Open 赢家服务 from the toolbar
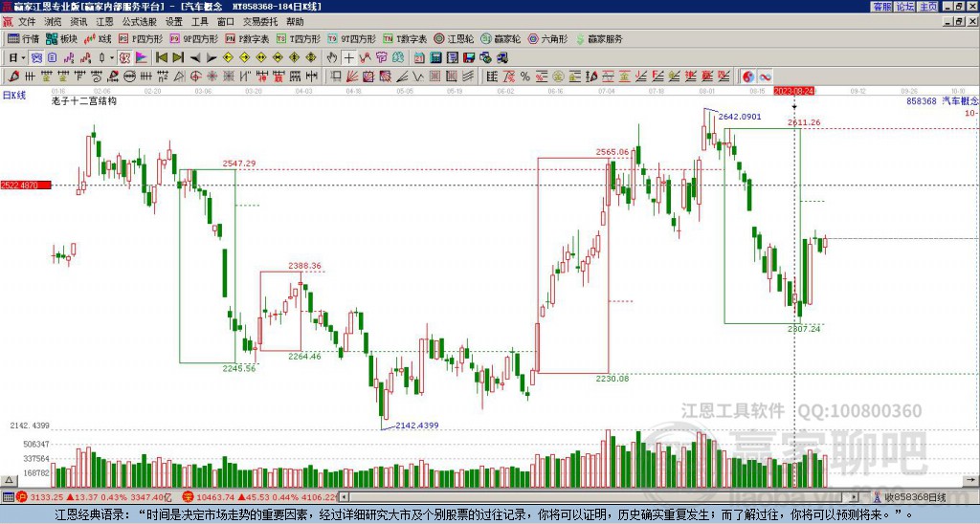This screenshot has height=524, width=980. (599, 38)
